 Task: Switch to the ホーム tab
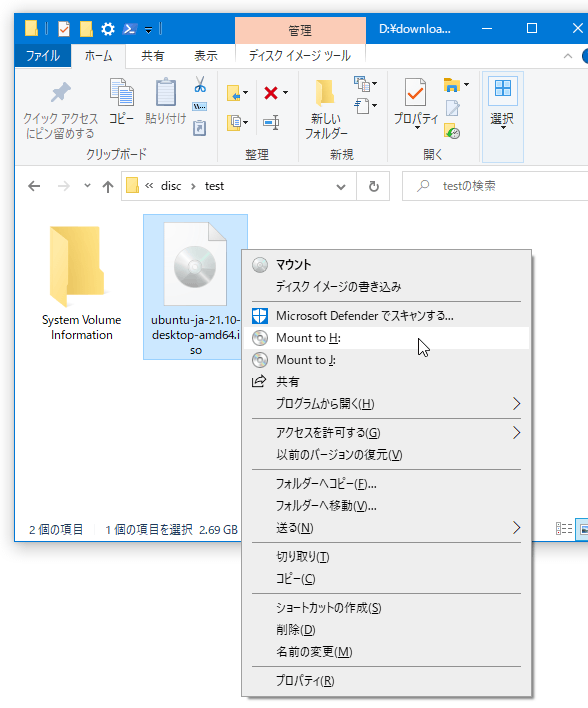(98, 56)
